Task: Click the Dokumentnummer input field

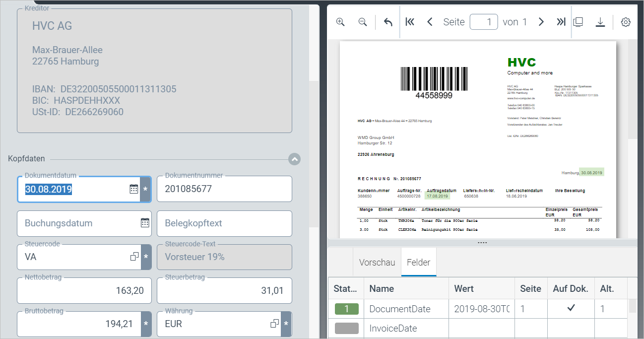Action: pos(224,189)
